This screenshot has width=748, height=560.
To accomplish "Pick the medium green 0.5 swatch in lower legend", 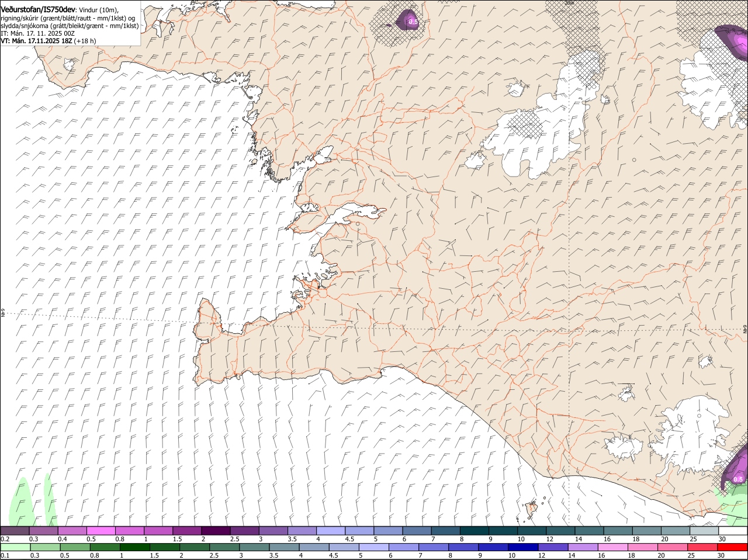I will click(75, 547).
